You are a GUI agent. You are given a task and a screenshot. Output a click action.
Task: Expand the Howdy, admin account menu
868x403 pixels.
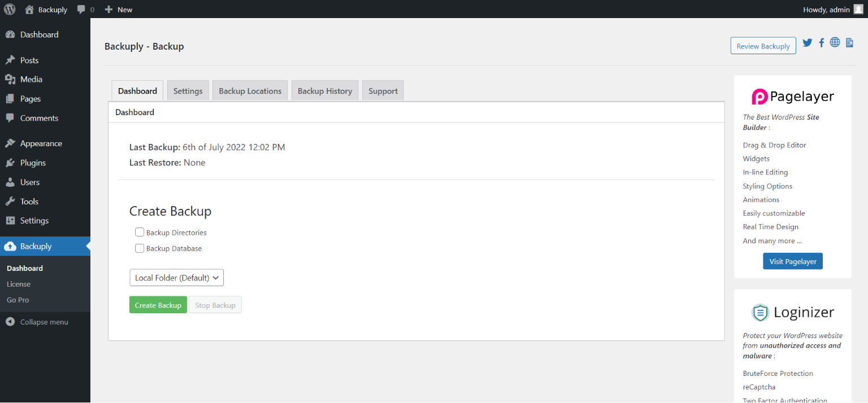point(827,9)
